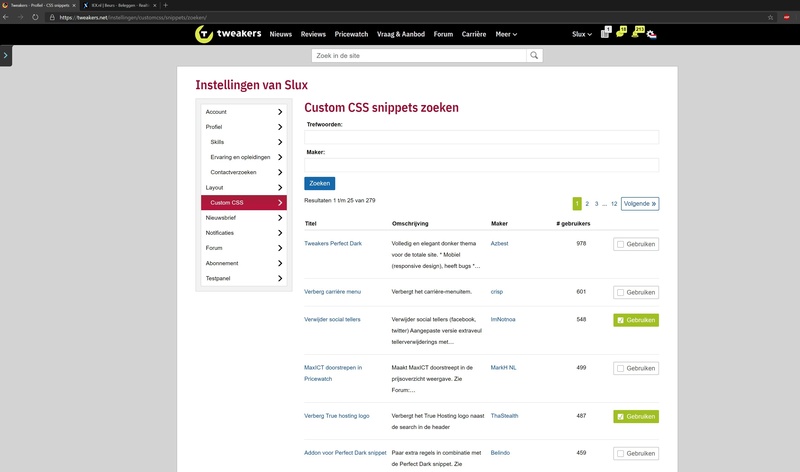Open Verberg True hosting logo link
The width and height of the screenshot is (800, 472).
[337, 416]
